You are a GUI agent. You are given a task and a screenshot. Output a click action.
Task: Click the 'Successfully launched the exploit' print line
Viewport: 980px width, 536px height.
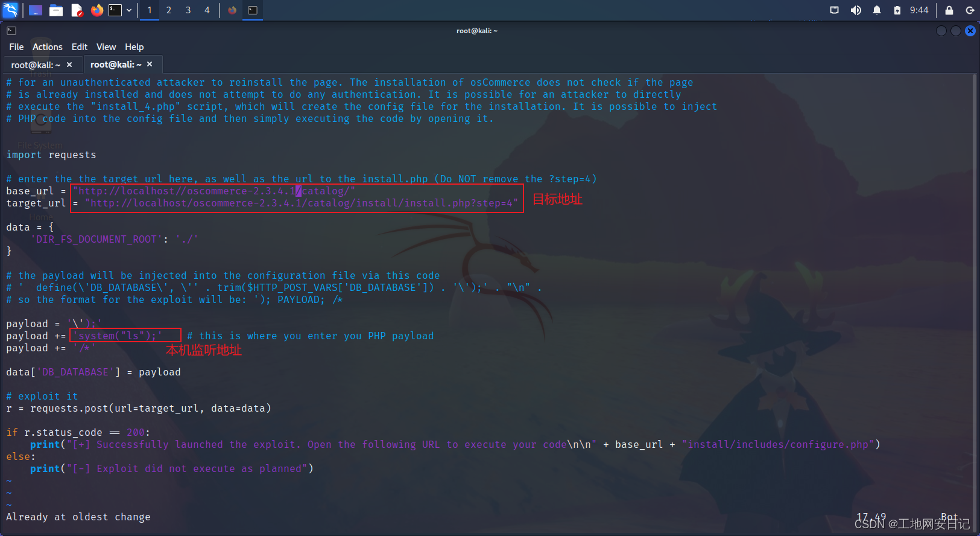click(455, 445)
